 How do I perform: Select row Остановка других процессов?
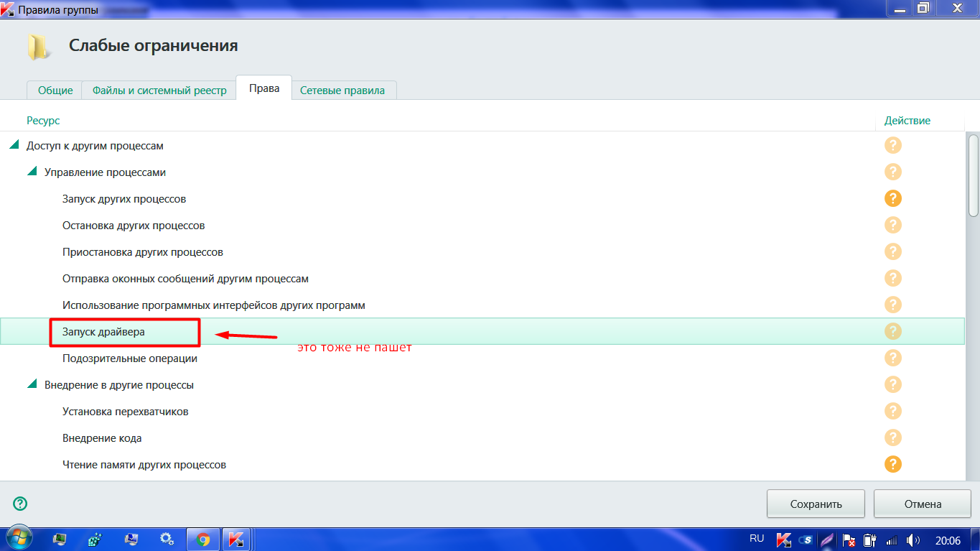point(482,226)
